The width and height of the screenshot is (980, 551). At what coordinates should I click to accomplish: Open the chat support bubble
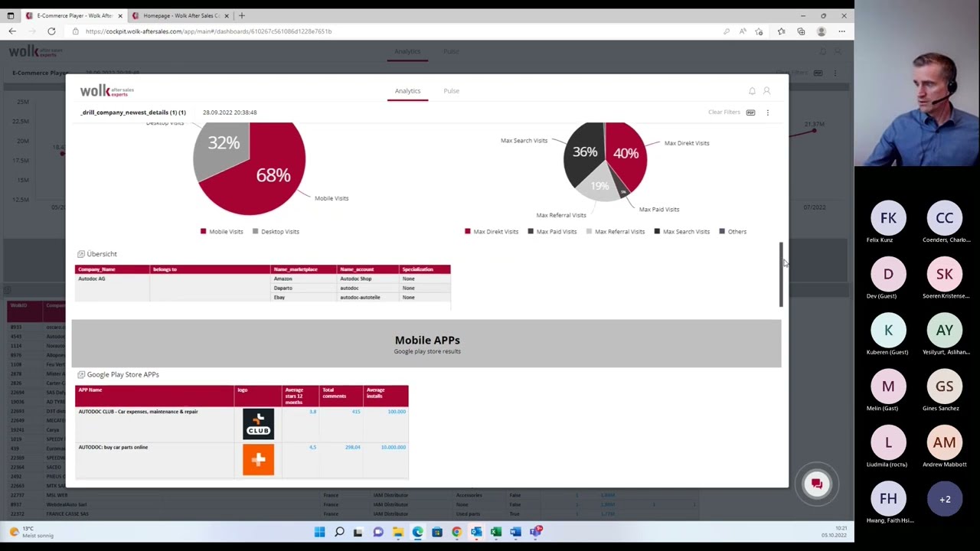pos(816,484)
